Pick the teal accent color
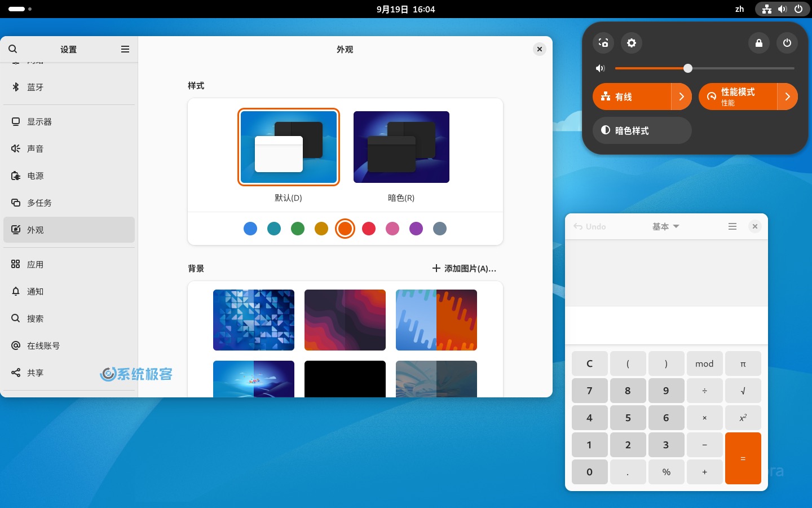 click(x=274, y=229)
